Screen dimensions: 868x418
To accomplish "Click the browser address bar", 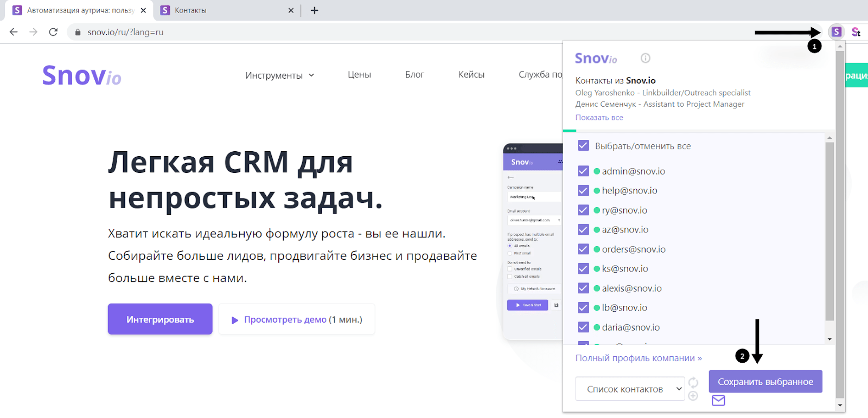I will 380,32.
